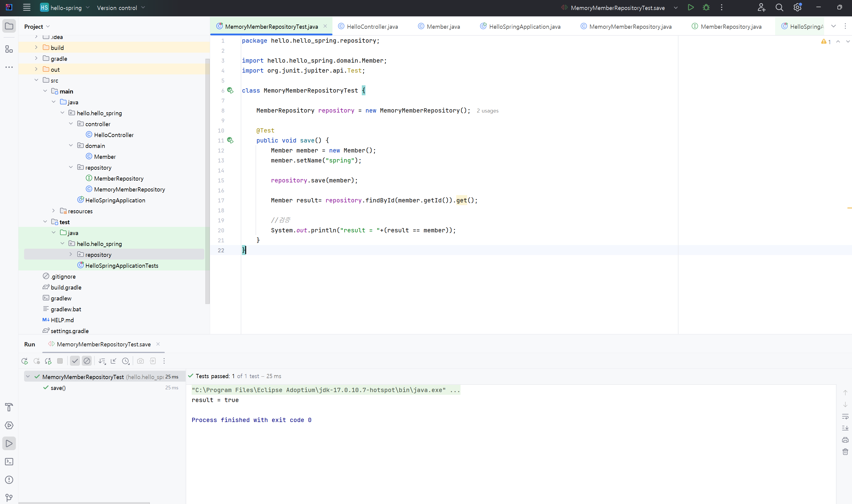Click run gutter icon beside save() method
Image resolution: width=852 pixels, height=504 pixels.
tap(230, 140)
